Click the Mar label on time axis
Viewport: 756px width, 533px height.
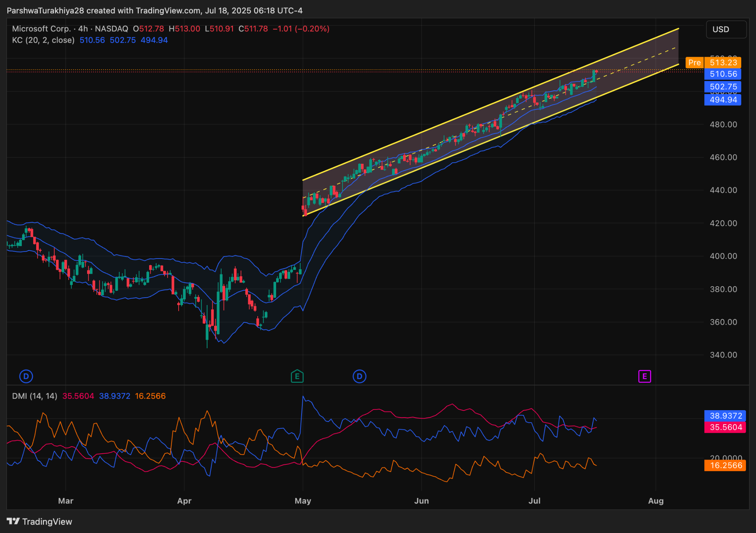coord(66,501)
